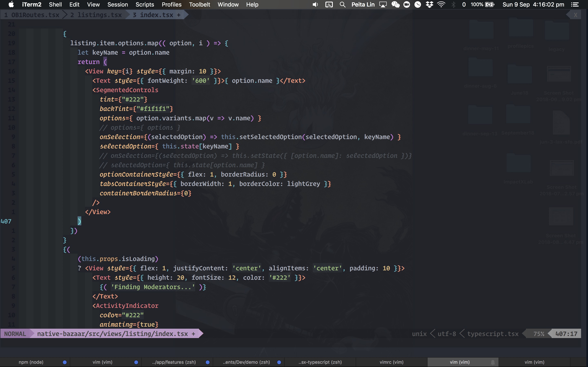The height and width of the screenshot is (367, 588).
Task: Open the Peita Lin user switching menu
Action: pos(363,5)
